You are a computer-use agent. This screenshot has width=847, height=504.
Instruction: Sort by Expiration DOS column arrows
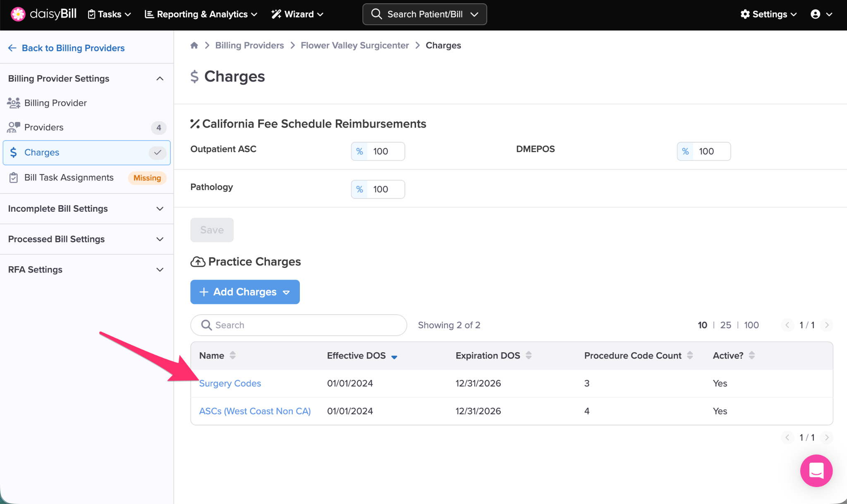(529, 355)
